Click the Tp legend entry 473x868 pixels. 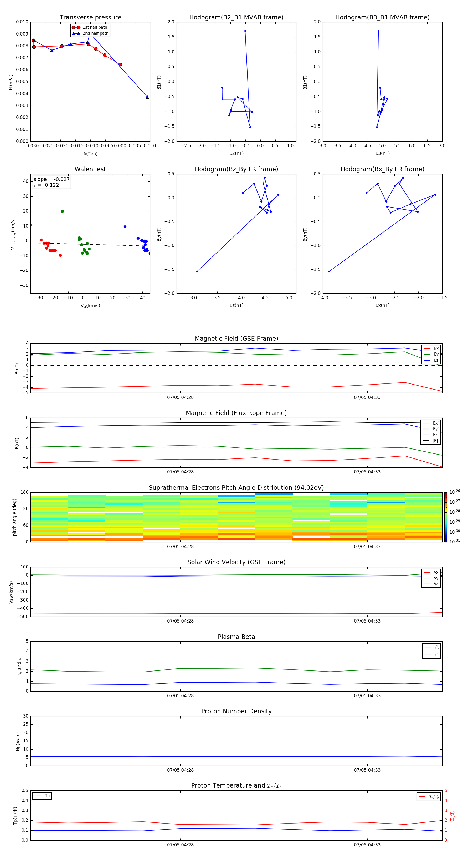coord(42,796)
